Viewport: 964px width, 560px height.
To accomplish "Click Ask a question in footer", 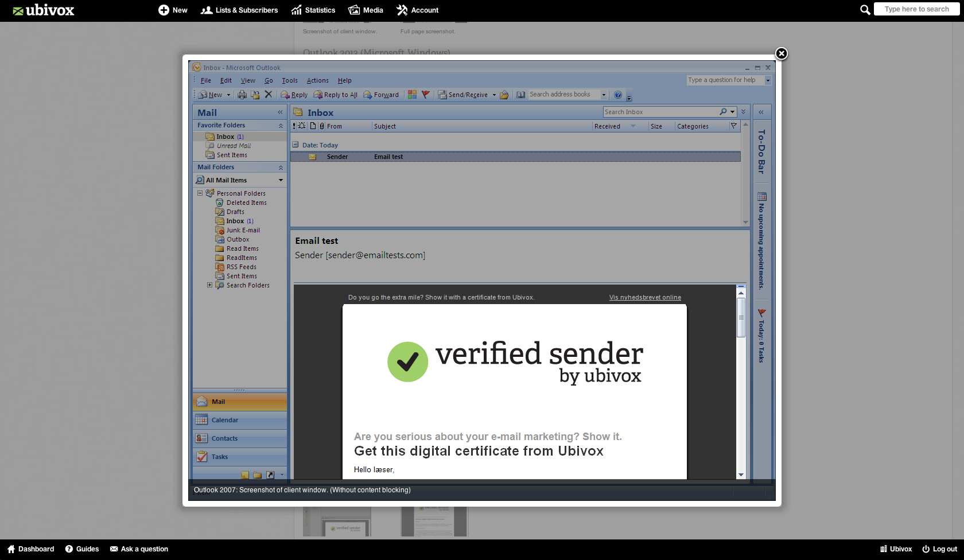I will 139,549.
